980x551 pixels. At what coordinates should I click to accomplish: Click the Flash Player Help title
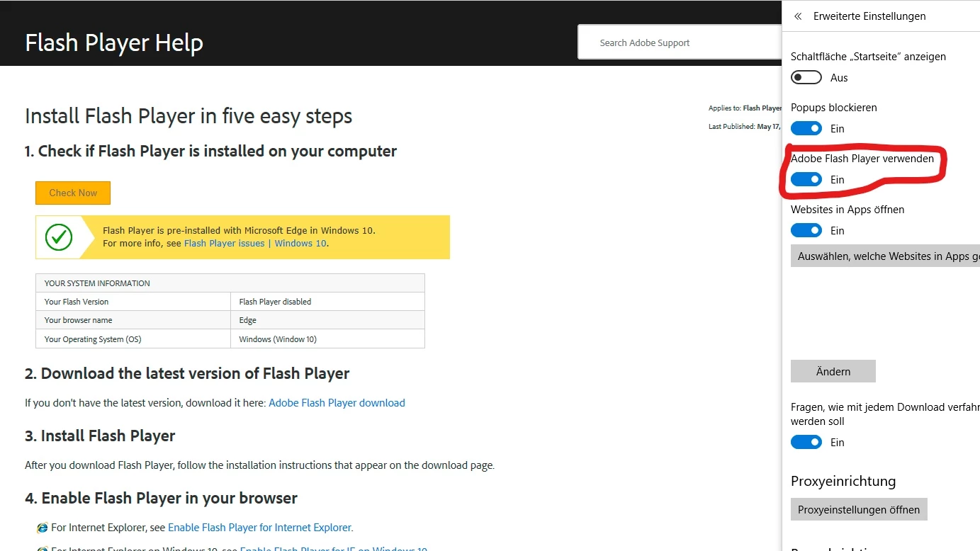click(114, 43)
